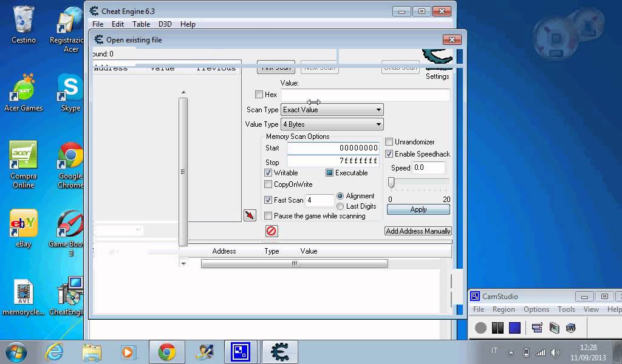Open the Registrazione Acer desktop icon
The image size is (622, 364).
tap(69, 29)
